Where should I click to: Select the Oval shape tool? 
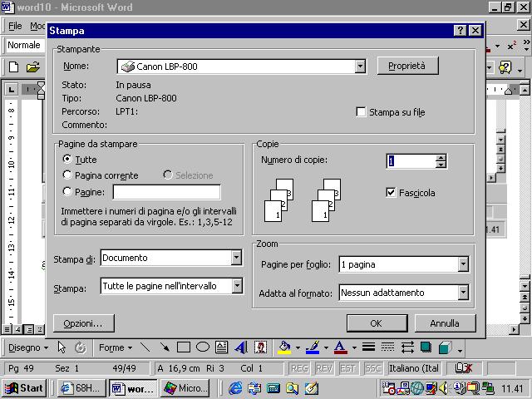203,347
